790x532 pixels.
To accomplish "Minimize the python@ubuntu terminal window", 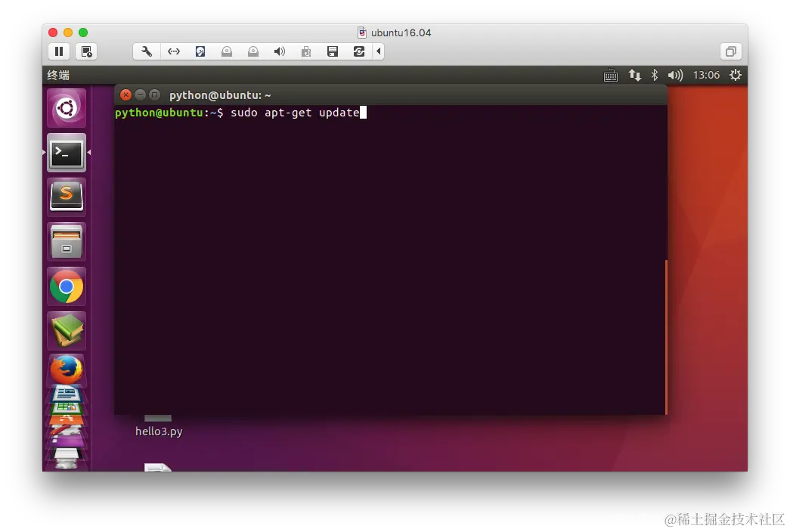I will (141, 94).
